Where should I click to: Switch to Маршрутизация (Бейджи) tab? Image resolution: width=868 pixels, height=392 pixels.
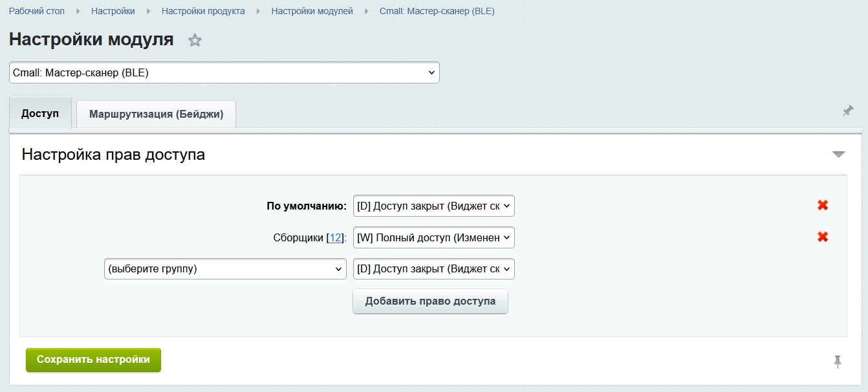pos(156,114)
